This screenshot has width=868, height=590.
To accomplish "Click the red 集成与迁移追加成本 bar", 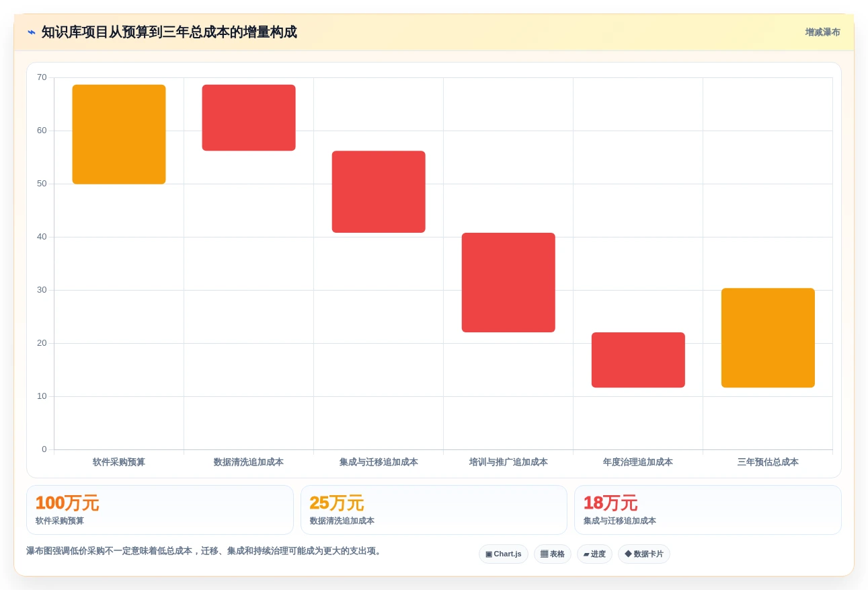I will pyautogui.click(x=379, y=192).
